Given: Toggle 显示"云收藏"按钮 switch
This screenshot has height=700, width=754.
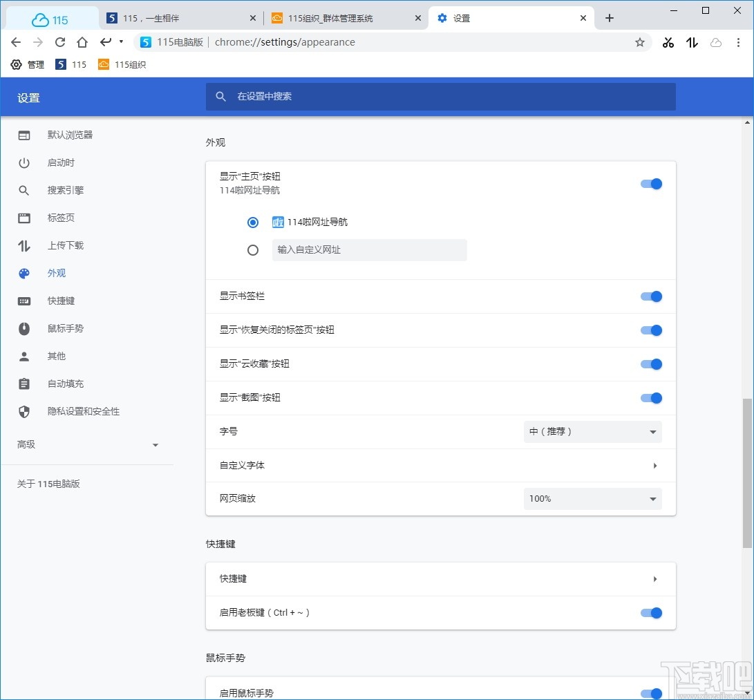Looking at the screenshot, I should tap(651, 364).
